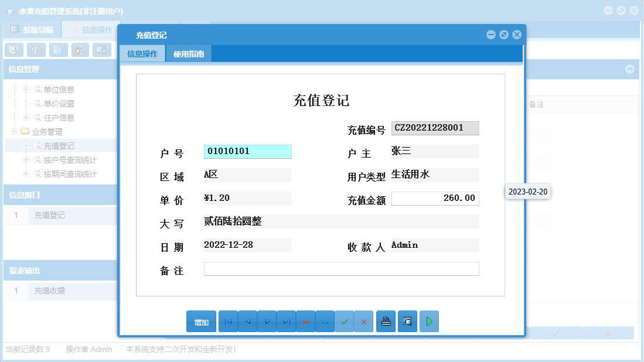Image resolution: width=644 pixels, height=362 pixels.
Task: Open print preview icon
Action: point(407,321)
